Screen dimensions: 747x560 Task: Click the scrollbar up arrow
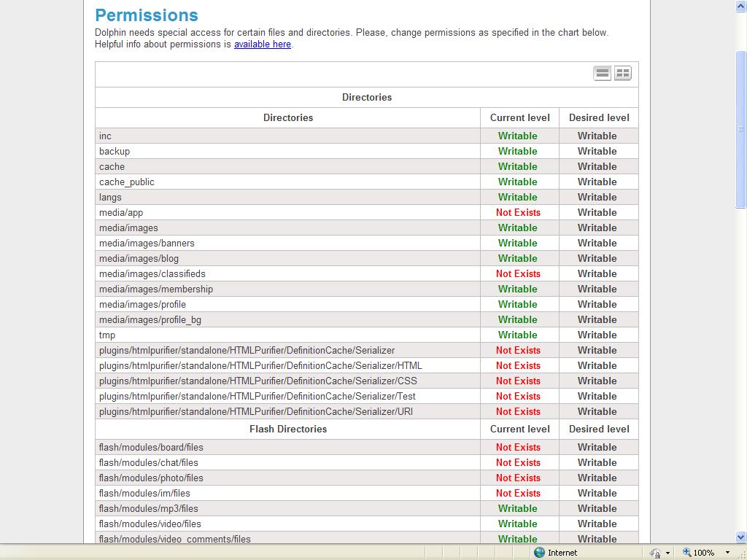740,6
